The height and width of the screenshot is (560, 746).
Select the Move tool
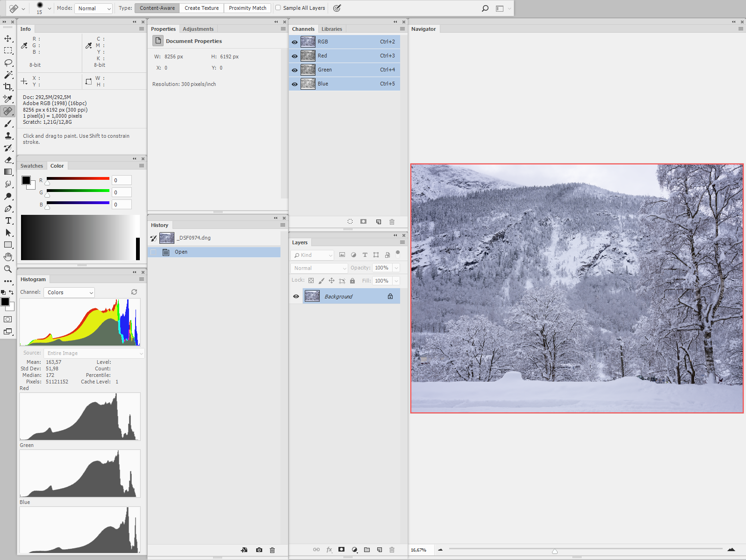pyautogui.click(x=8, y=38)
